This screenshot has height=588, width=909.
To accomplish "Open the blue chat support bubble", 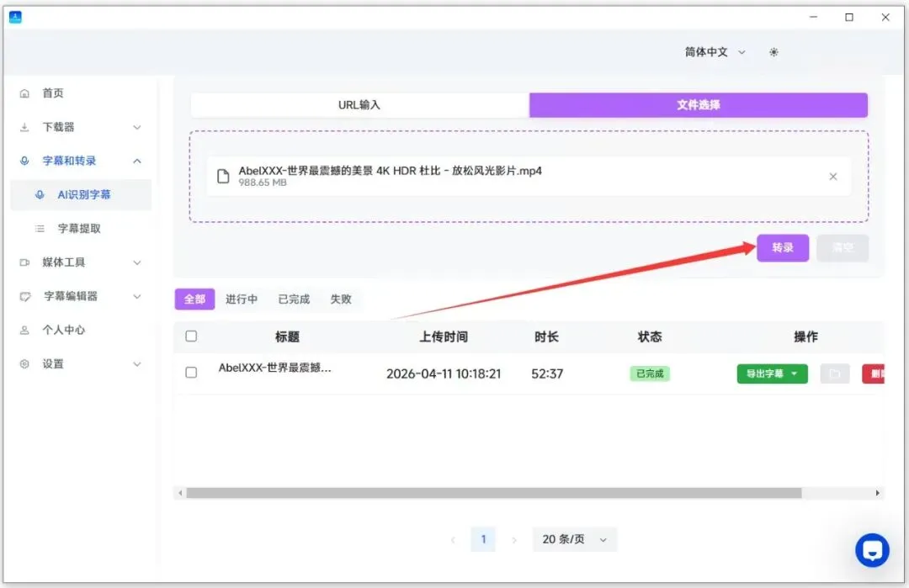I will tap(872, 550).
